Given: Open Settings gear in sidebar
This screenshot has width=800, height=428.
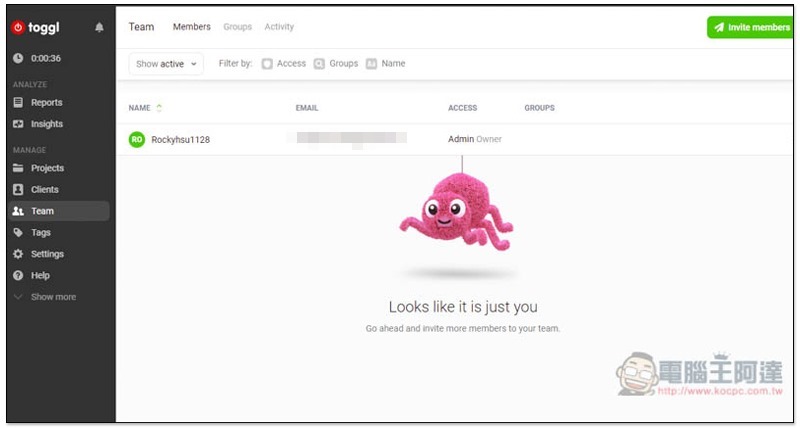Looking at the screenshot, I should [18, 254].
